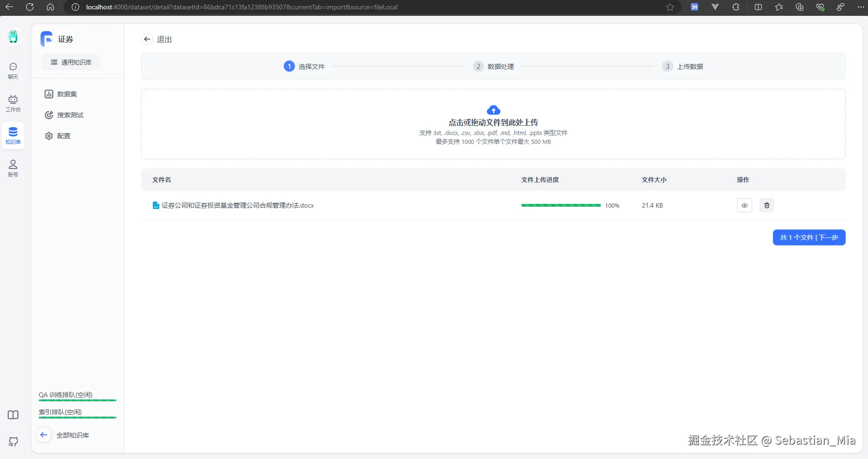The image size is (868, 459).
Task: Open the 工作台 workbench section
Action: [x=13, y=103]
